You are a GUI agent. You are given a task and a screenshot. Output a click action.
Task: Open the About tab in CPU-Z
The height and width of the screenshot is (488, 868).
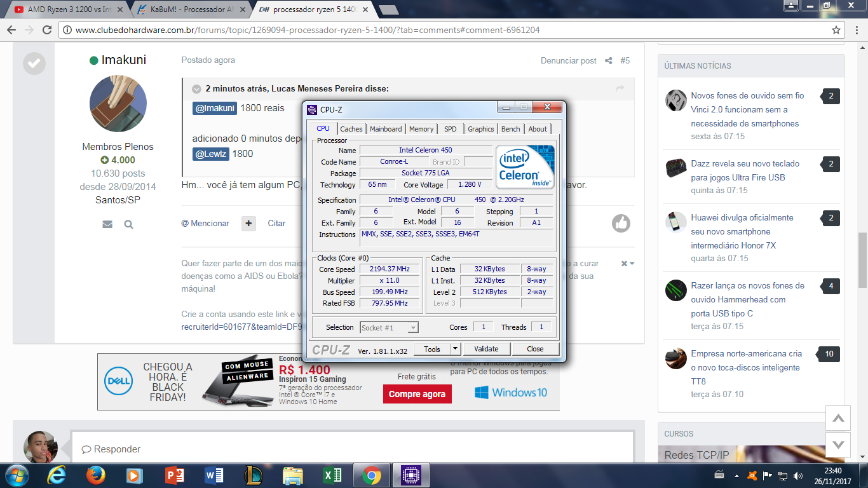[538, 129]
